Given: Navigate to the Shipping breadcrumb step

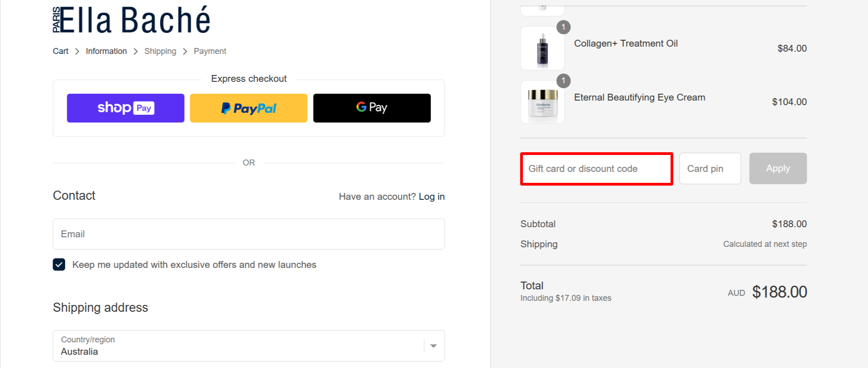Looking at the screenshot, I should pos(160,51).
